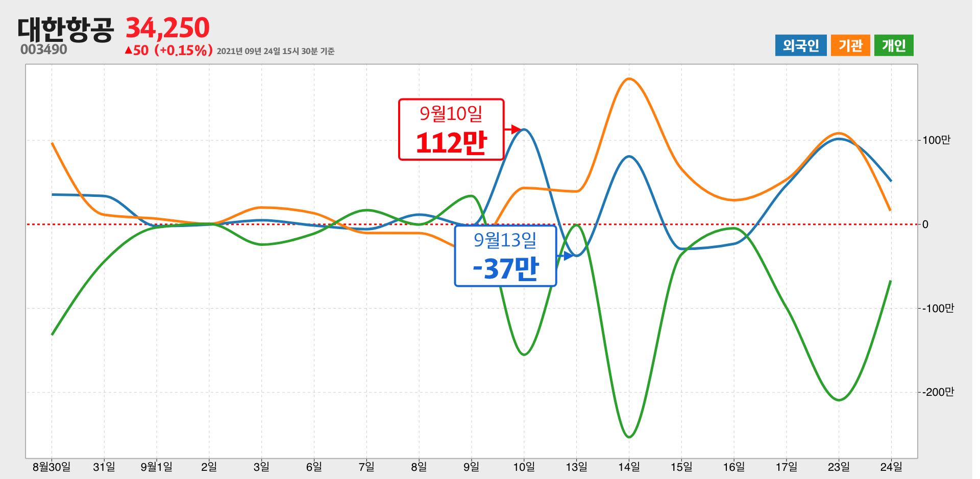Click the green line trough at 23일
Viewport: 980px width, 479px height.
tap(839, 400)
